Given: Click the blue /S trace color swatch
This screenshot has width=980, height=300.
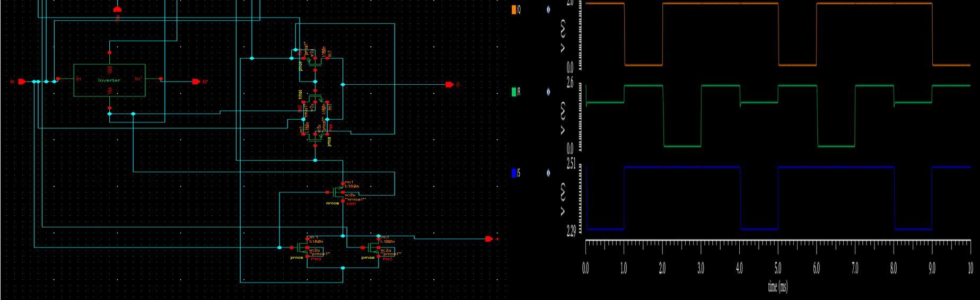Looking at the screenshot, I should [x=513, y=173].
